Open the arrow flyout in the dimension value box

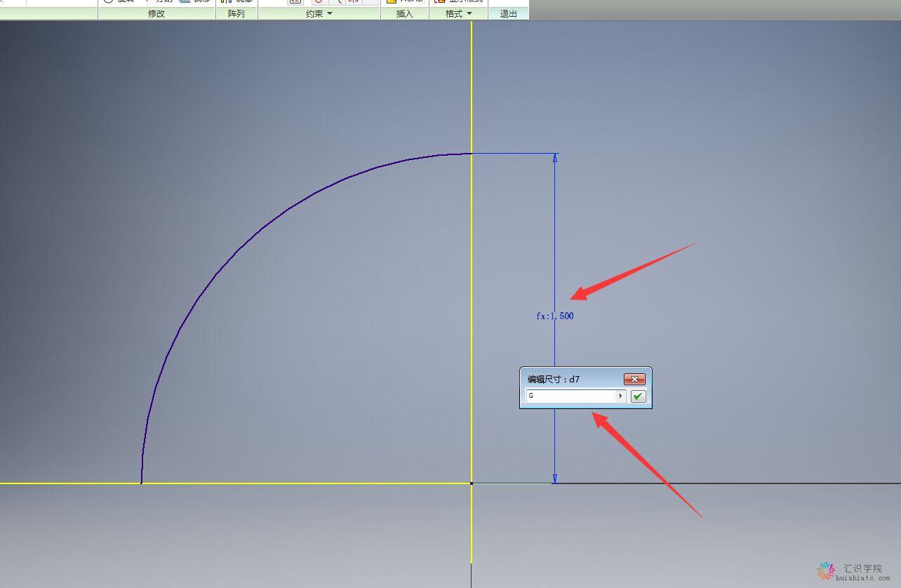(x=620, y=396)
